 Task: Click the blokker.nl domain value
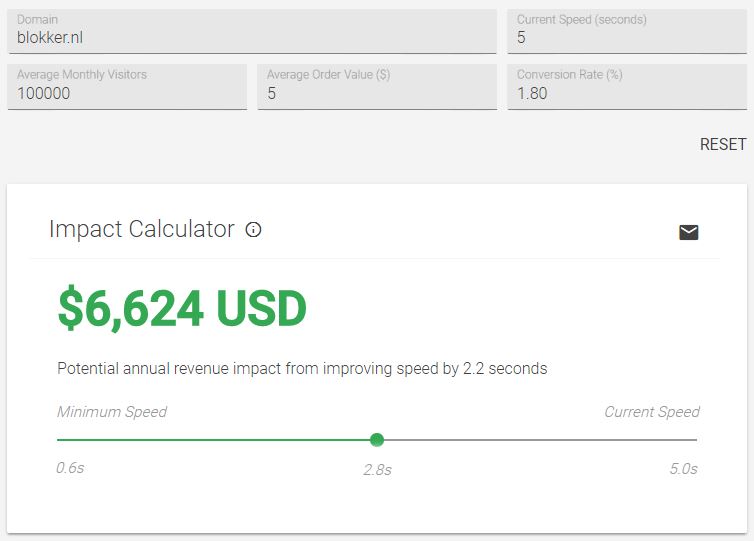[49, 38]
